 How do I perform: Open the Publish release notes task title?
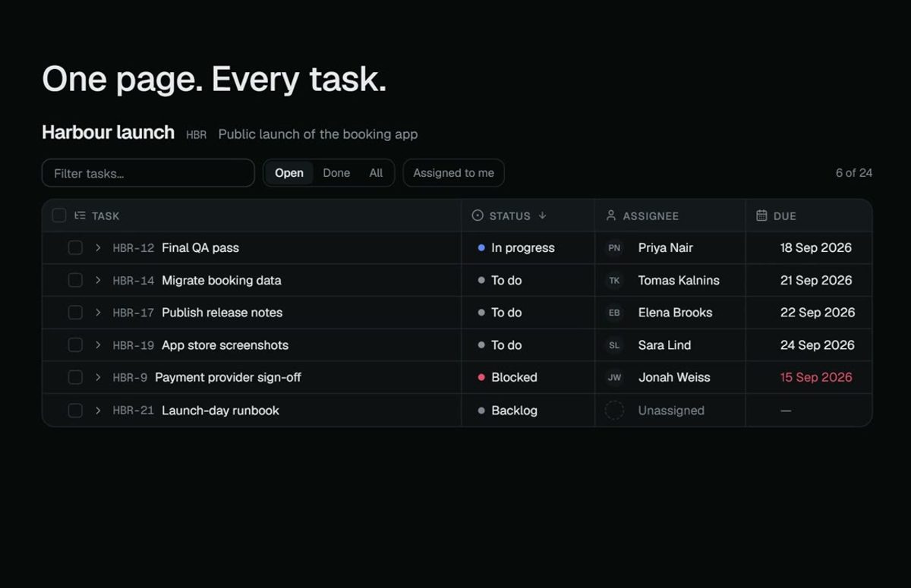click(x=222, y=313)
